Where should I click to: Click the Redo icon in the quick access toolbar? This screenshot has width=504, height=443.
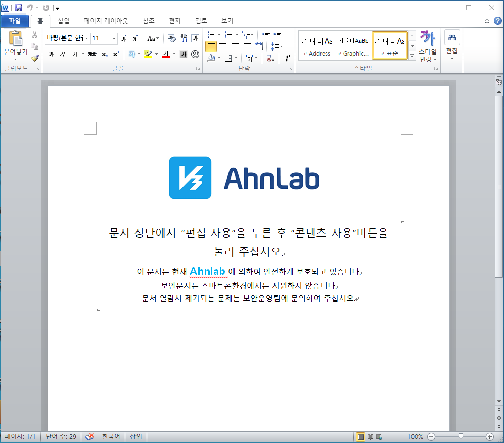(46, 8)
